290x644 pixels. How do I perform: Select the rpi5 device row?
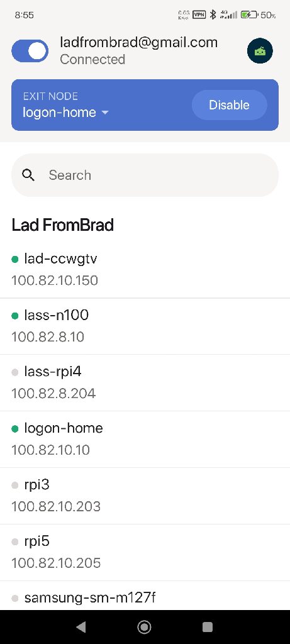point(145,552)
